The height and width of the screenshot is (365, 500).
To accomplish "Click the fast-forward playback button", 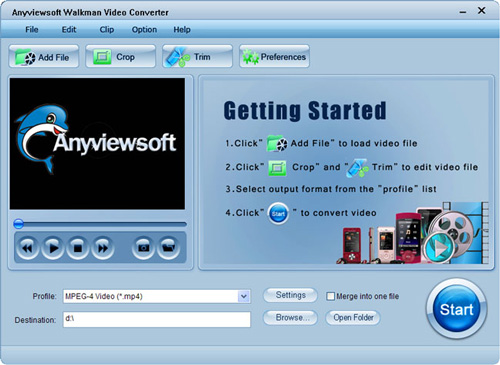I will [x=103, y=248].
